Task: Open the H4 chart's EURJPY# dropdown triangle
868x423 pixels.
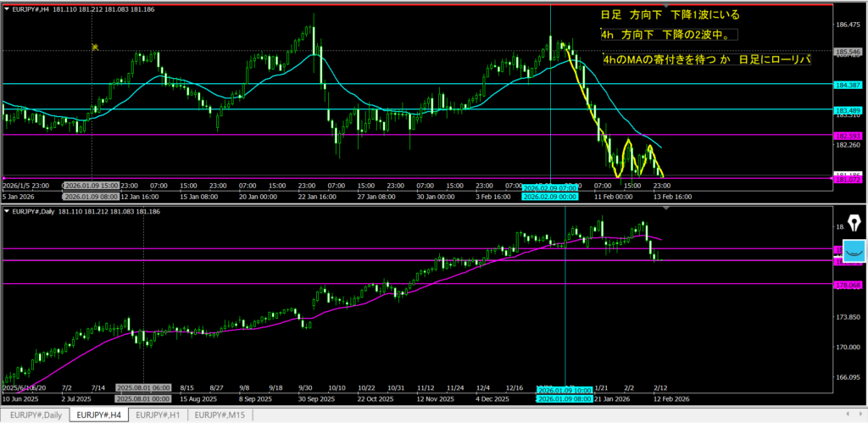Action: [5, 7]
